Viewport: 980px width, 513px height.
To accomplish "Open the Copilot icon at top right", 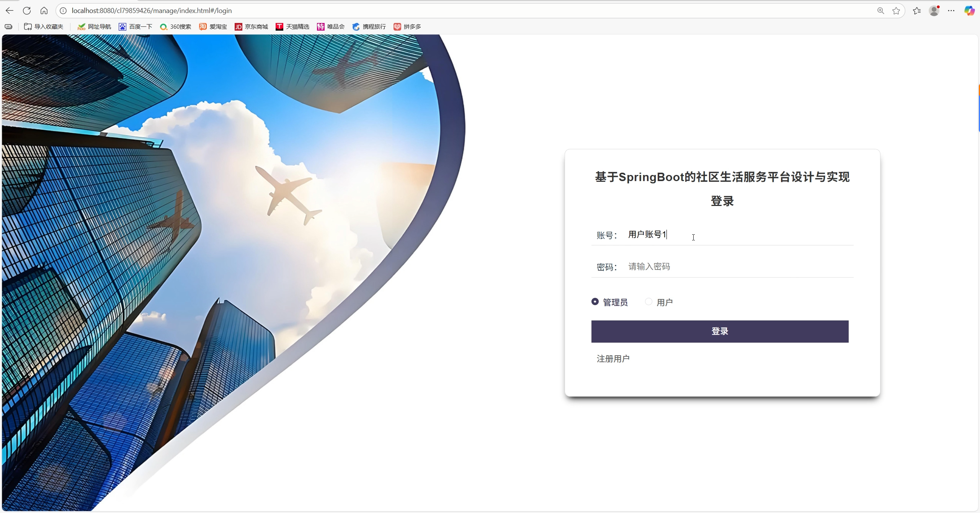I will click(969, 11).
